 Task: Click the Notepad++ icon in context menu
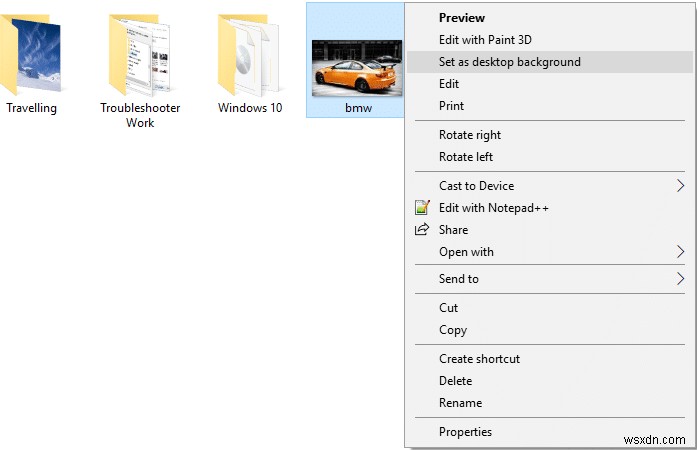click(x=422, y=208)
